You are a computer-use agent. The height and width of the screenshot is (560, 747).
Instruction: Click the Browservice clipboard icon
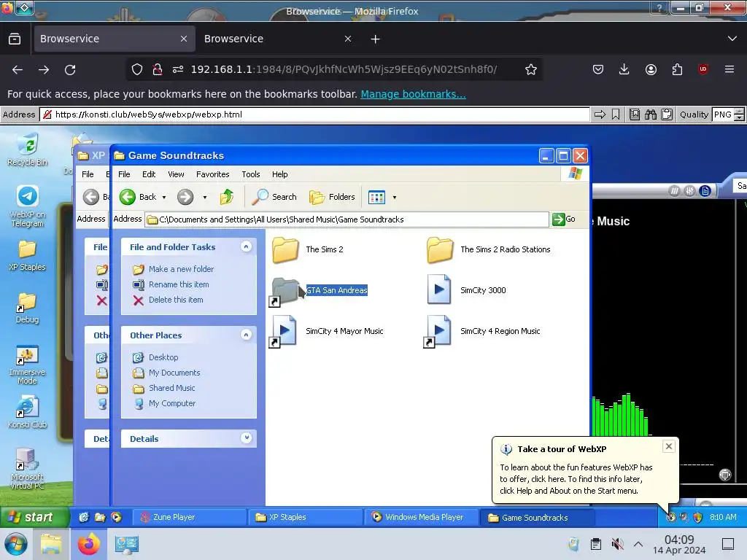[667, 114]
